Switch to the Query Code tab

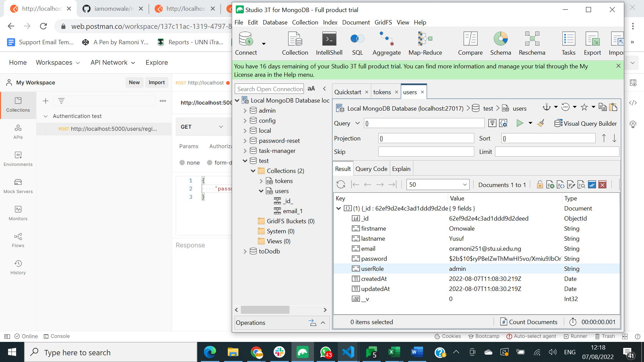click(371, 169)
